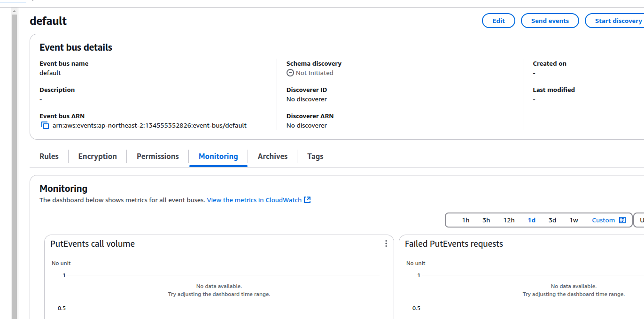Open PutEvents call volume widget menu
This screenshot has width=644, height=319.
(x=386, y=243)
